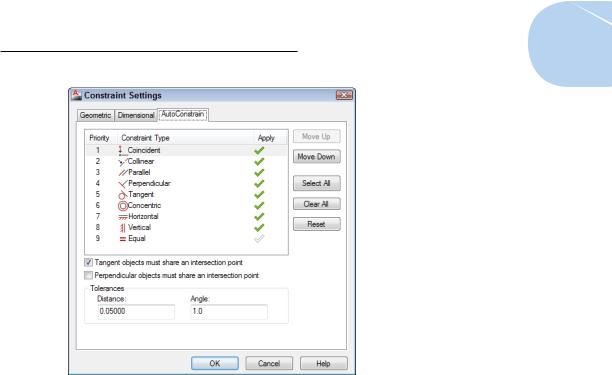The width and height of the screenshot is (612, 375).
Task: Click priority number 1 in the list
Action: coord(98,150)
